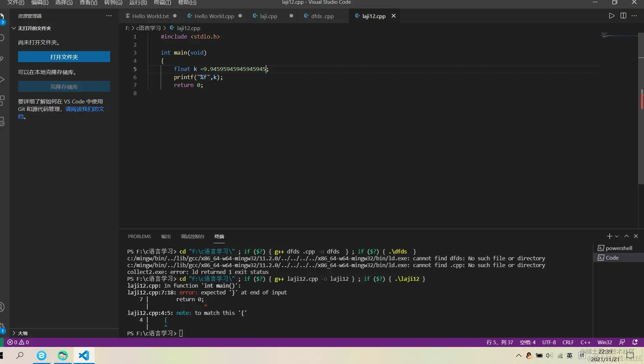
Task: Click the unsaved dot on Hello World.txt tab
Action: coord(175,16)
